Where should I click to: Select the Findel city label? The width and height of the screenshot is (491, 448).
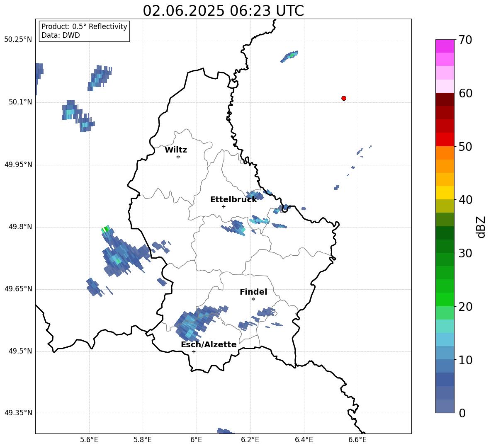253,292
